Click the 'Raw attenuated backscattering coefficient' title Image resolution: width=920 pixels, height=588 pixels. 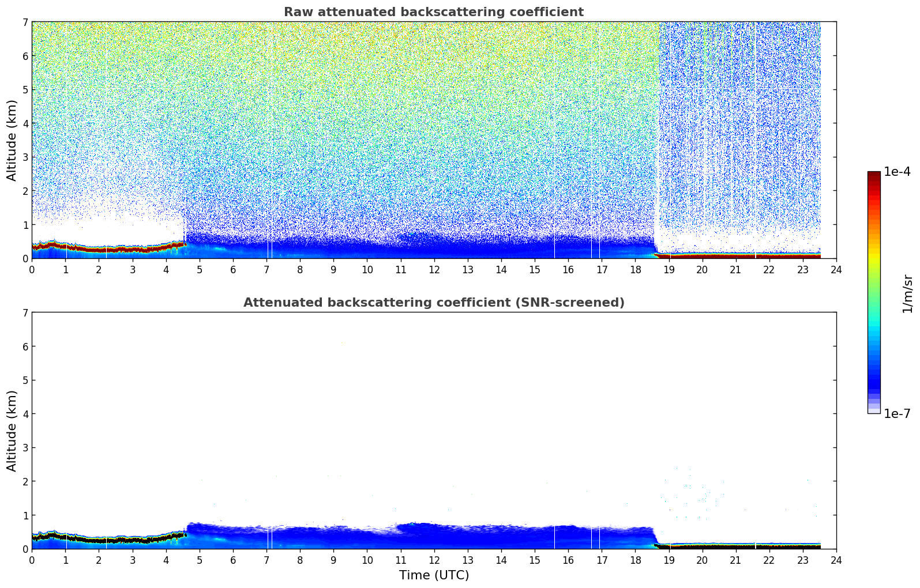pos(434,12)
